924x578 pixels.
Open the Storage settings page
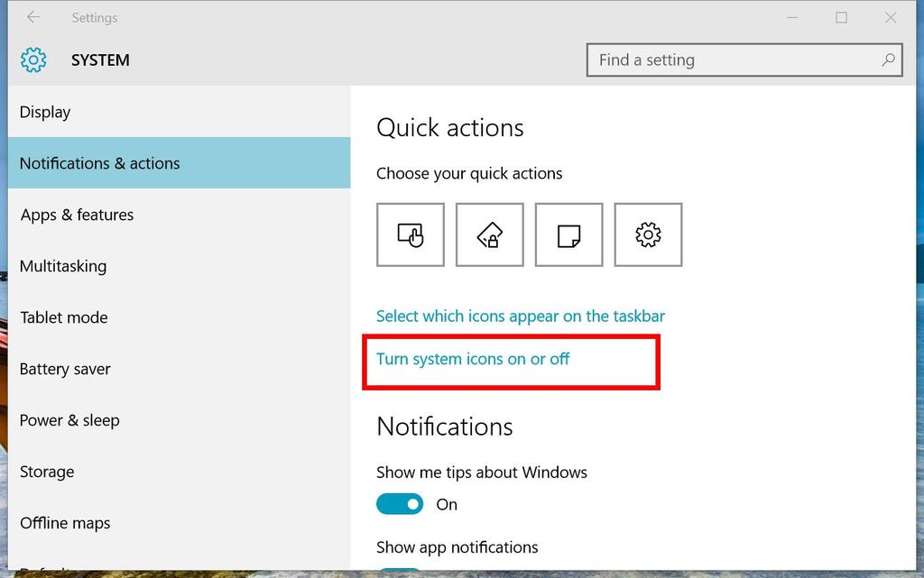(x=46, y=472)
